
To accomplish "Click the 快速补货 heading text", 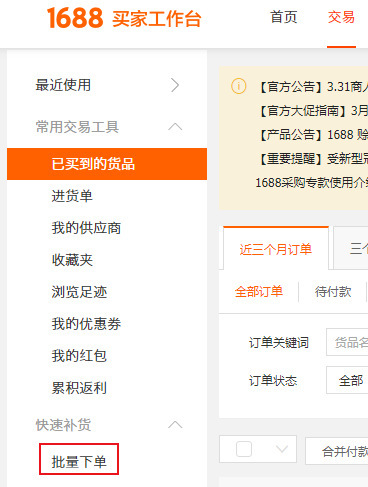I will (63, 425).
